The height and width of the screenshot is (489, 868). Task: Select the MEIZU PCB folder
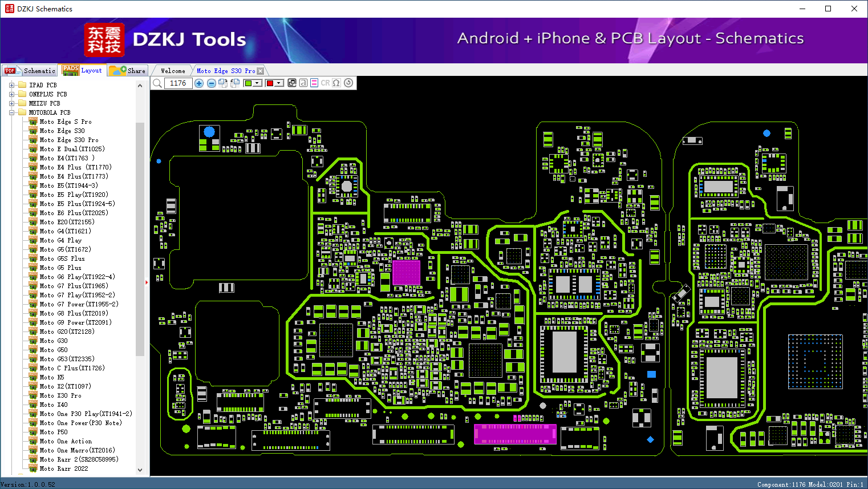[44, 103]
